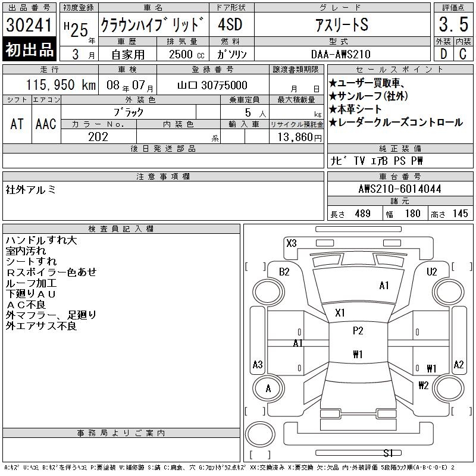Click sales point サンルーフ(社外)
The height and width of the screenshot is (476, 476).
click(x=368, y=96)
